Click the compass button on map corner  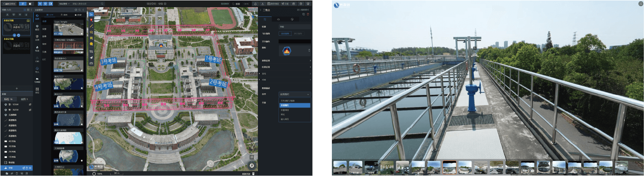coord(252,165)
